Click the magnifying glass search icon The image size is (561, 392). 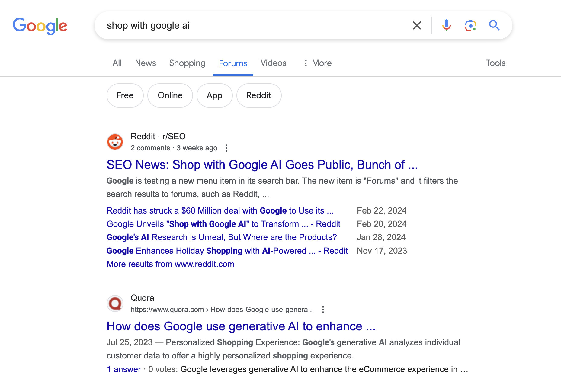point(494,25)
